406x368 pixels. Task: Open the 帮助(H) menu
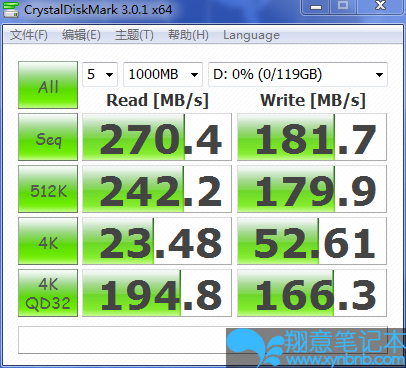[188, 35]
